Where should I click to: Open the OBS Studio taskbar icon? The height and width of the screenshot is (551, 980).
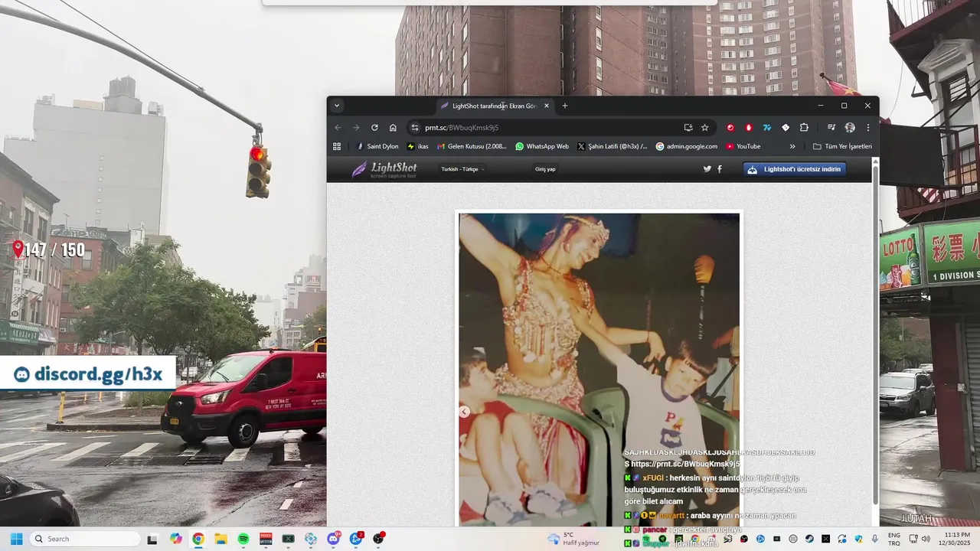(x=378, y=539)
